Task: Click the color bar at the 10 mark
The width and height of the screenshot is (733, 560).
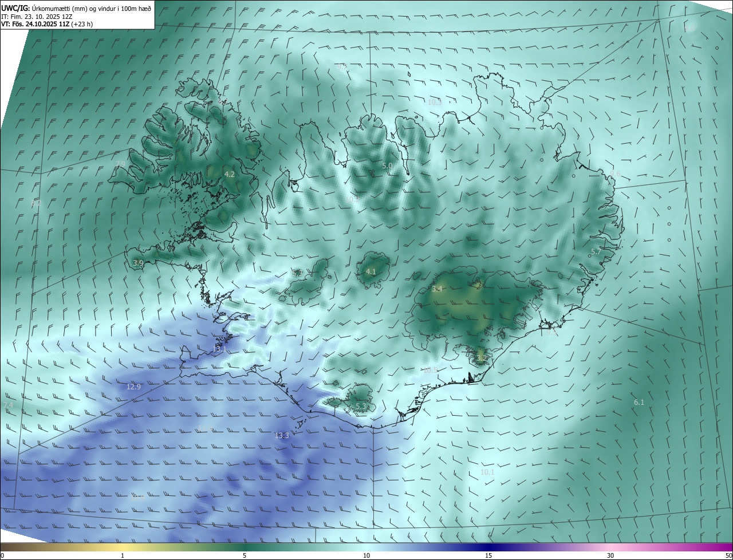Action: pos(366,555)
